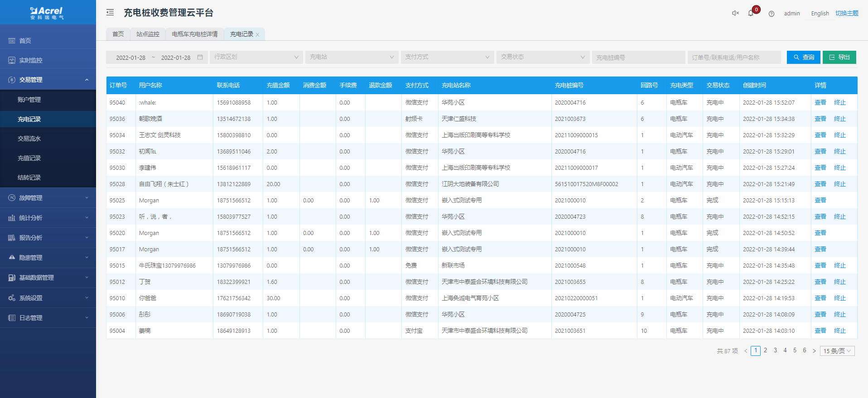Viewport: 868px width, 398px height.
Task: Click the 充电桩编号 input field
Action: [638, 57]
